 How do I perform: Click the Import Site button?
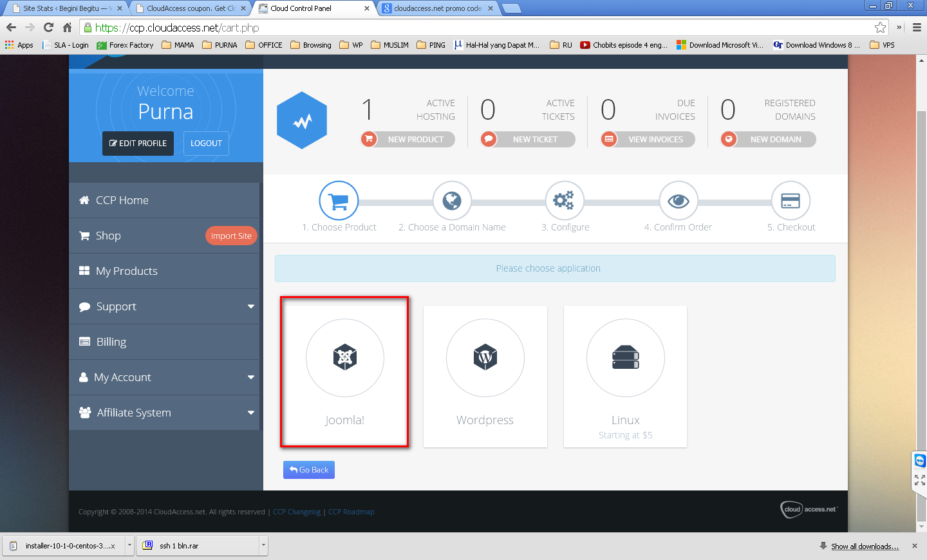231,236
